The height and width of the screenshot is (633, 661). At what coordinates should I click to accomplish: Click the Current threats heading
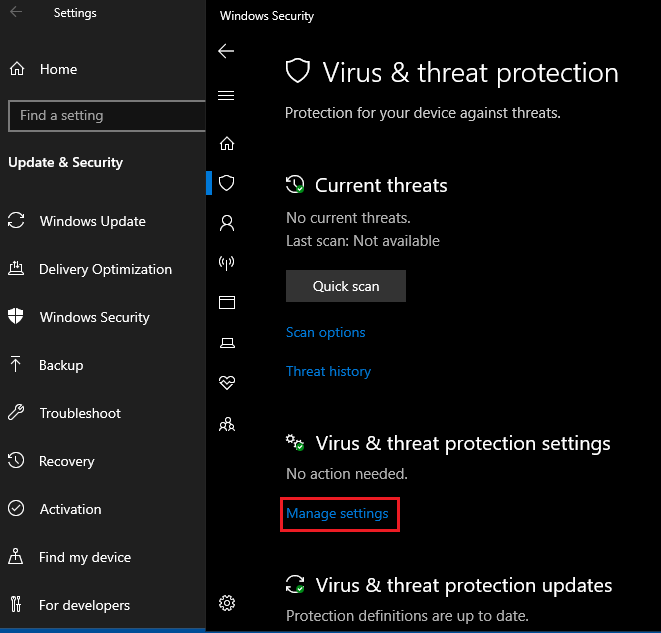tap(381, 185)
